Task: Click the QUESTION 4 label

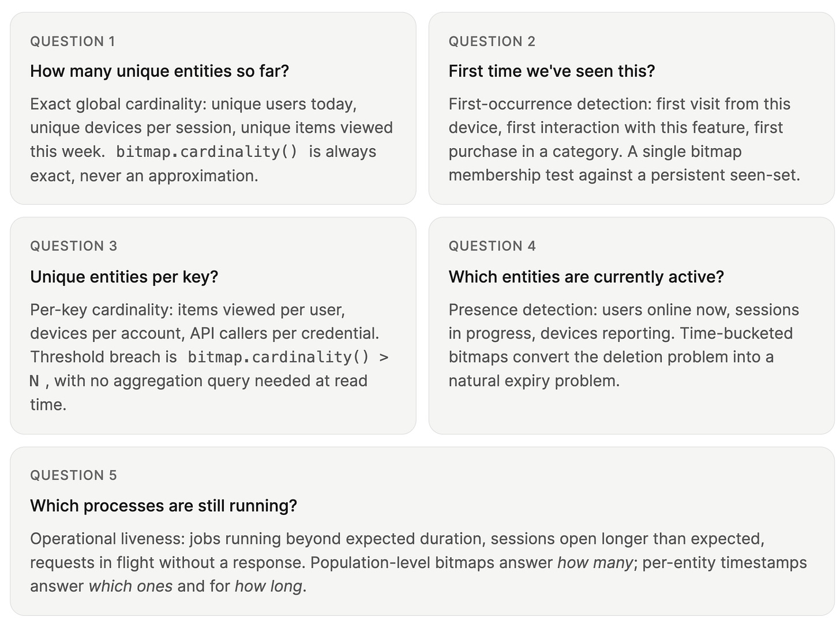Action: tap(492, 246)
